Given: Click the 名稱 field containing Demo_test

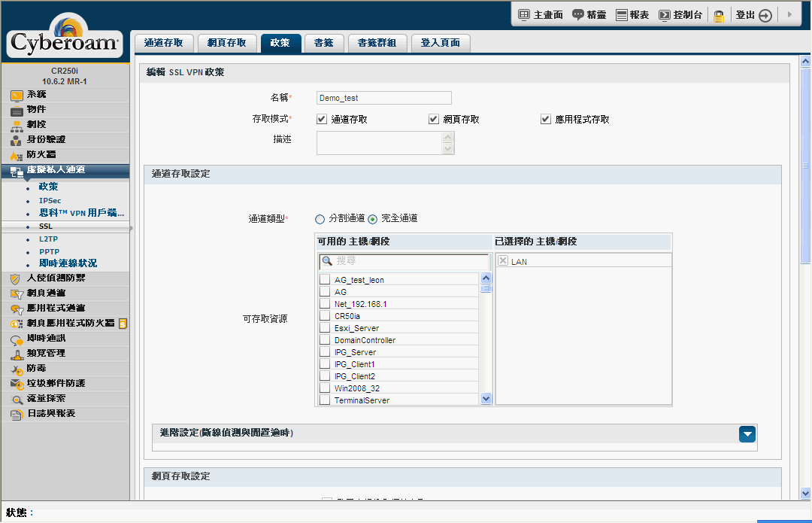Looking at the screenshot, I should pyautogui.click(x=383, y=98).
